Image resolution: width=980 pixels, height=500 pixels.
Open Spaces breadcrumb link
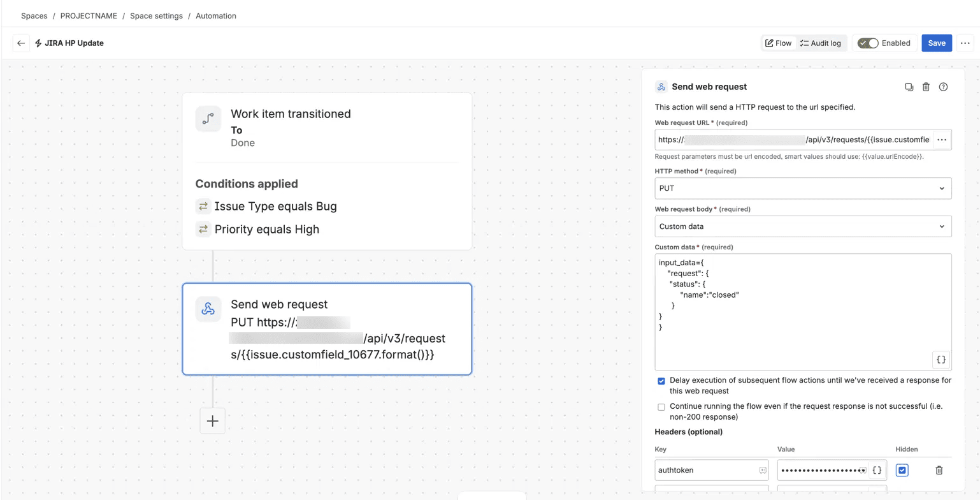(34, 16)
